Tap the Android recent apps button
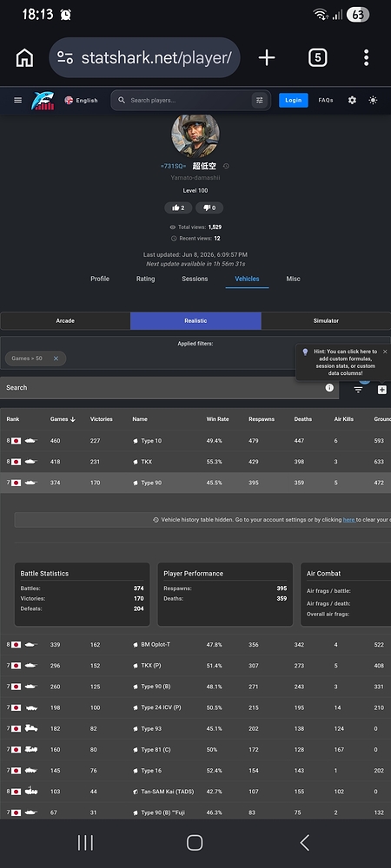The height and width of the screenshot is (868, 391). pyautogui.click(x=85, y=843)
